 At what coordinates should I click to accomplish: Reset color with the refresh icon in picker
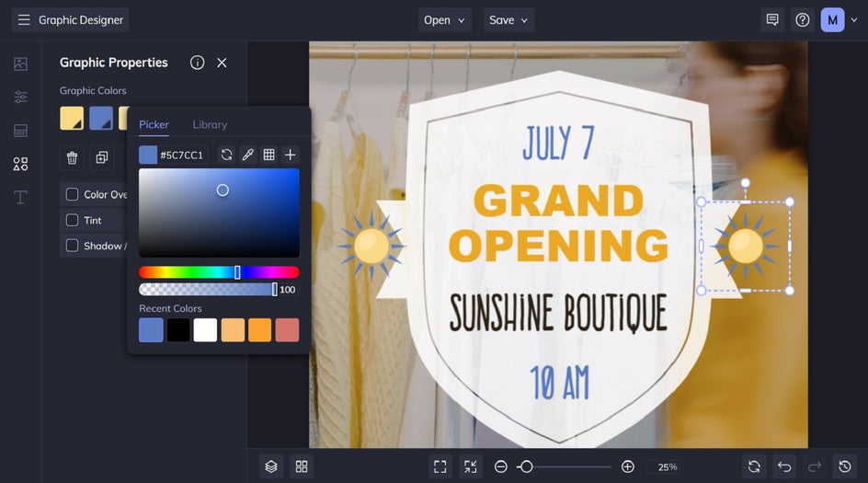pyautogui.click(x=226, y=155)
